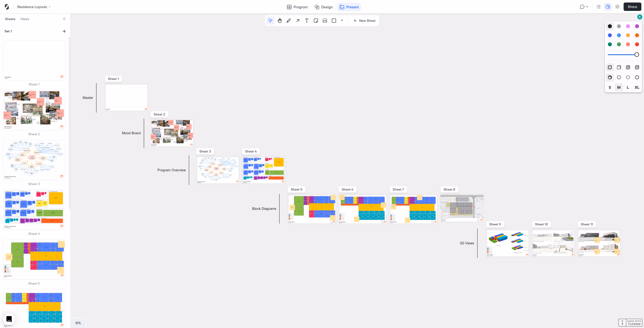
Task: Set size to S
Action: pos(610,87)
